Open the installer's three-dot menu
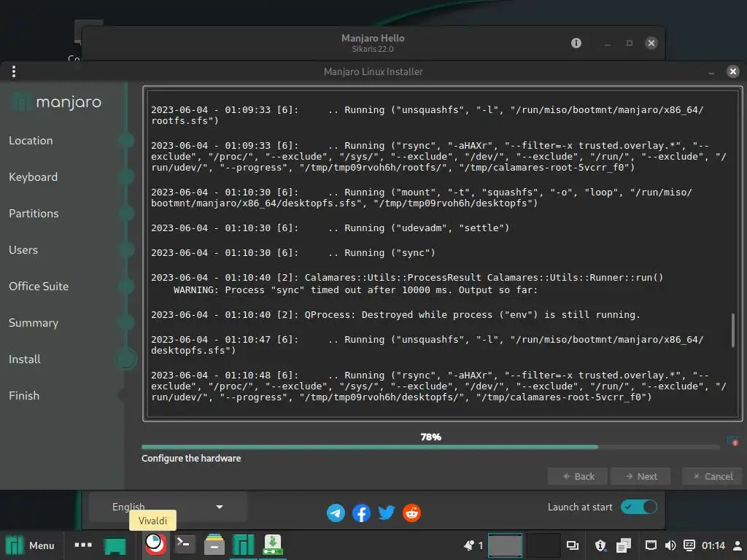Image resolution: width=747 pixels, height=560 pixels. (14, 71)
